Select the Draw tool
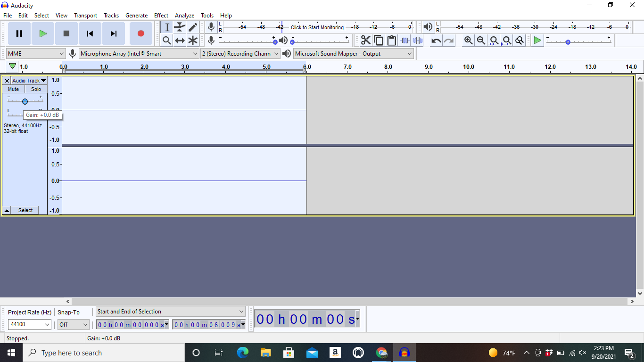 (x=193, y=27)
